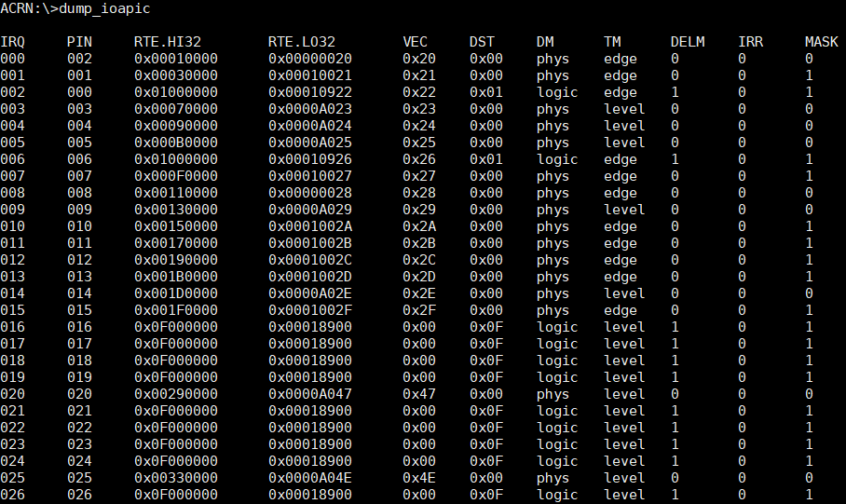
Task: Click RTE.HI32 value 0x00070000
Action: [176, 109]
